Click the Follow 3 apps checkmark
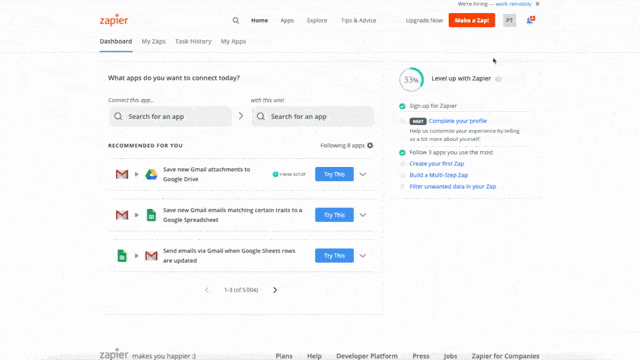 click(402, 153)
